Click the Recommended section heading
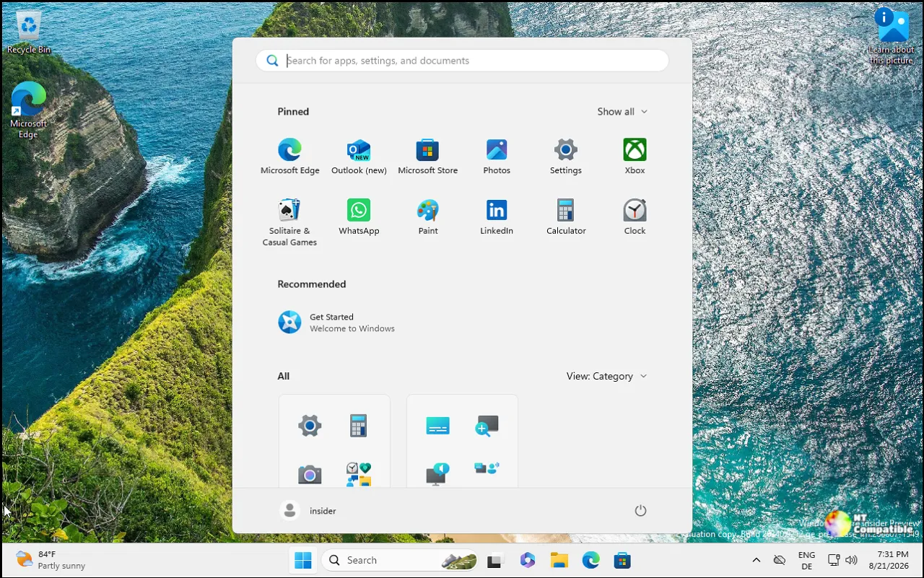This screenshot has width=924, height=578. pos(312,284)
